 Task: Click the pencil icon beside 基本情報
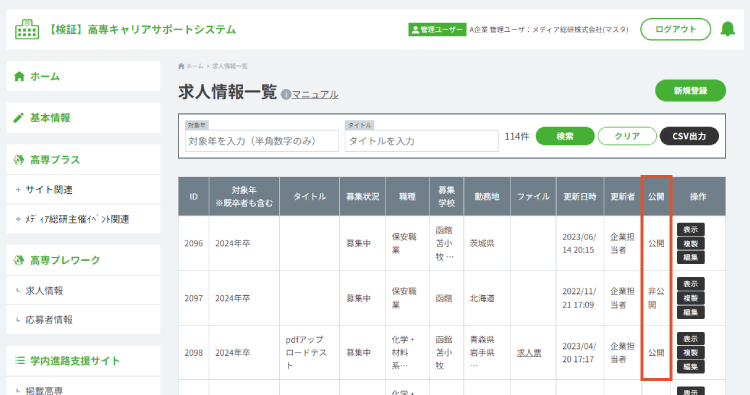click(19, 118)
